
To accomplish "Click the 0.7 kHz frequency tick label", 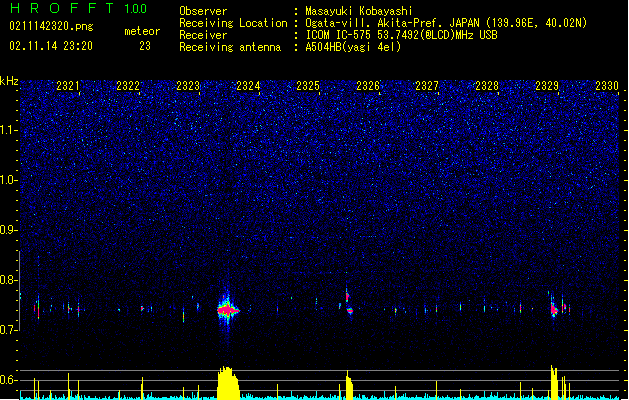I will pos(8,329).
